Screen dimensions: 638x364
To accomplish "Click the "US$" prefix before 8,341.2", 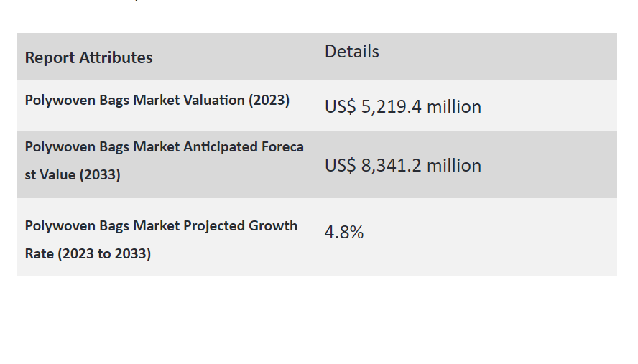I will [340, 166].
